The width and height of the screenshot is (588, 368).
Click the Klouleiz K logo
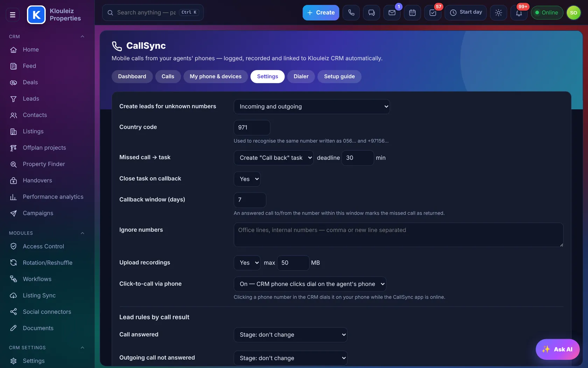click(x=36, y=15)
